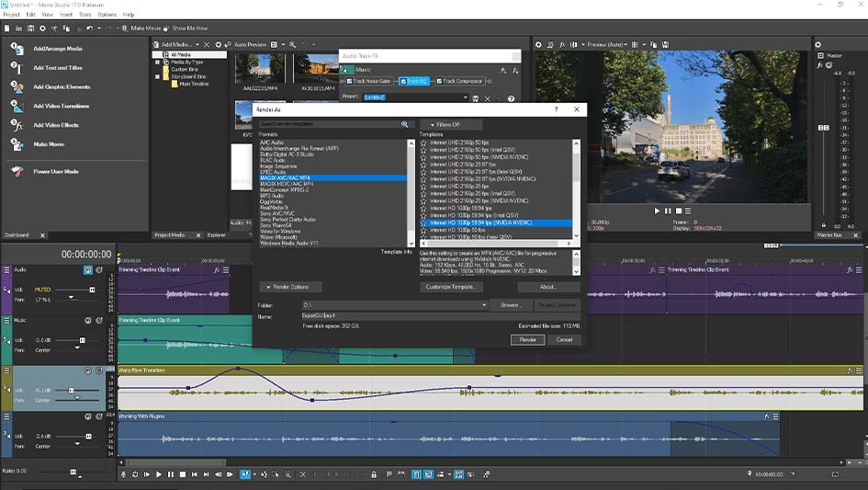
Task: Toggle Track Noise Gate checkbox
Action: [349, 82]
